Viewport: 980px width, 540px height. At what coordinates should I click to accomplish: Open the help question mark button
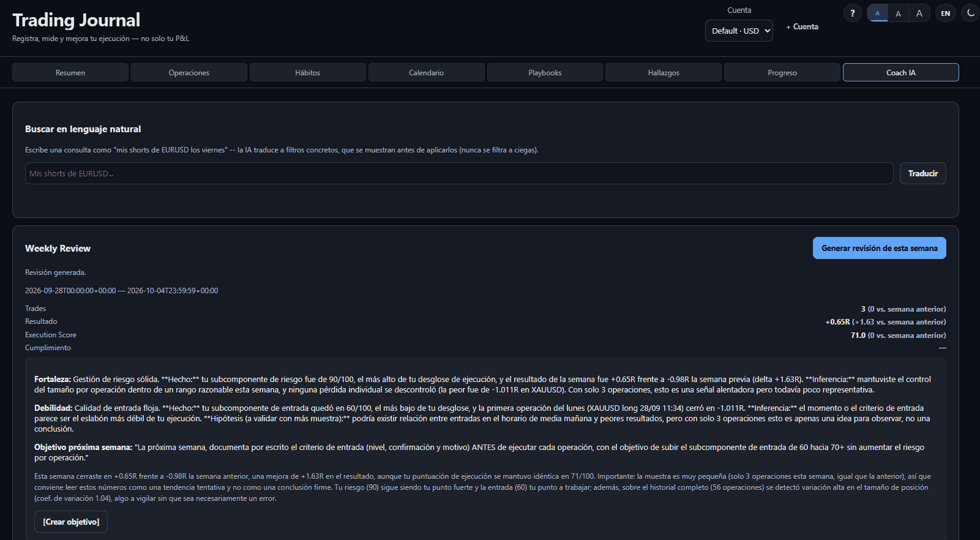tap(852, 13)
